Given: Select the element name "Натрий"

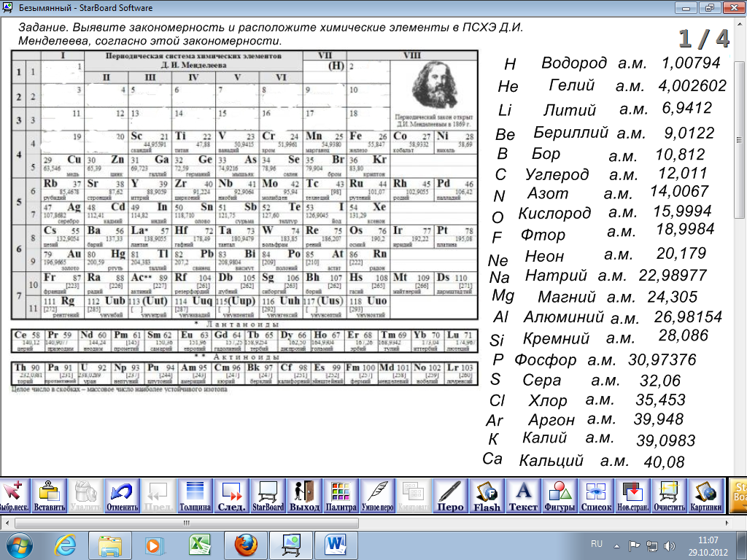Looking at the screenshot, I should point(556,275).
